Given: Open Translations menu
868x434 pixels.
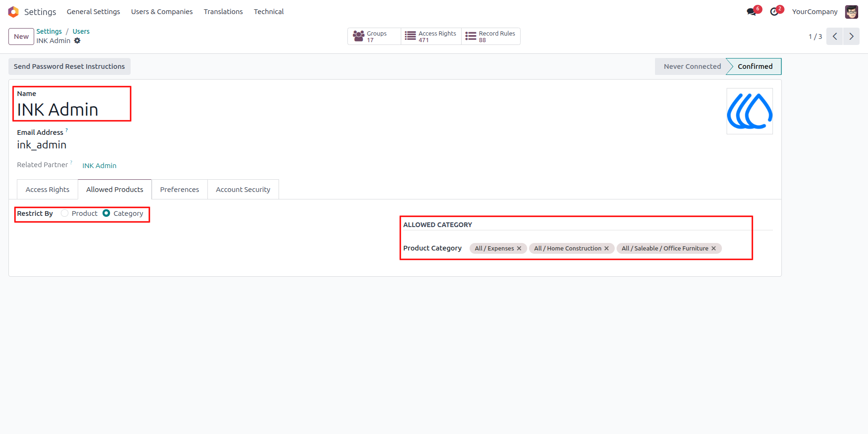Looking at the screenshot, I should tap(223, 12).
